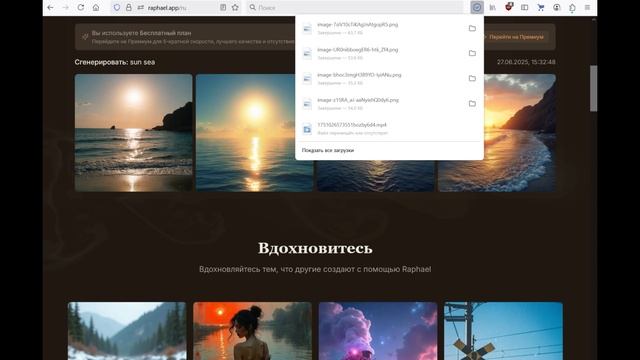Open the hamburger application menu
640x360 pixels.
pos(587,7)
